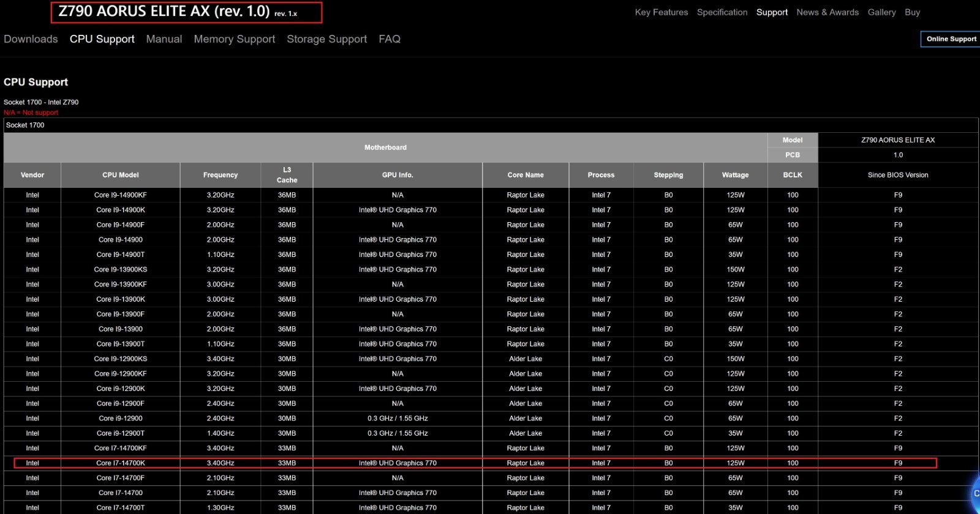Image resolution: width=980 pixels, height=514 pixels.
Task: Click F9 BIOS version in Core I7-14700K row
Action: [x=898, y=463]
